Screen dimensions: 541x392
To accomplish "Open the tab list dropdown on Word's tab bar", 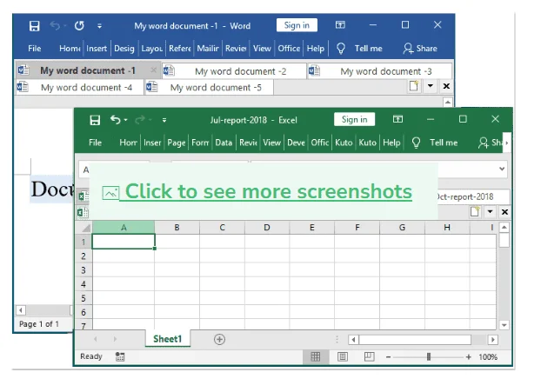I will [431, 86].
